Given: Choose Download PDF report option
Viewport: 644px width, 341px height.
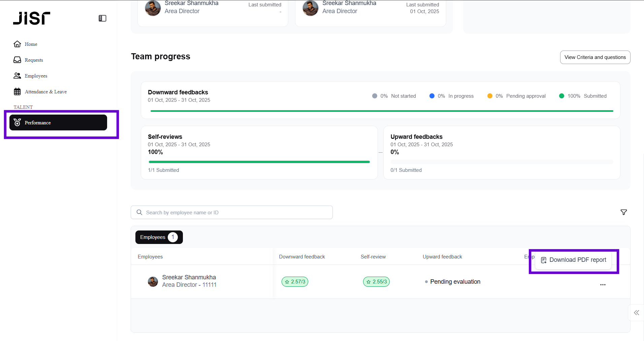Looking at the screenshot, I should (574, 260).
